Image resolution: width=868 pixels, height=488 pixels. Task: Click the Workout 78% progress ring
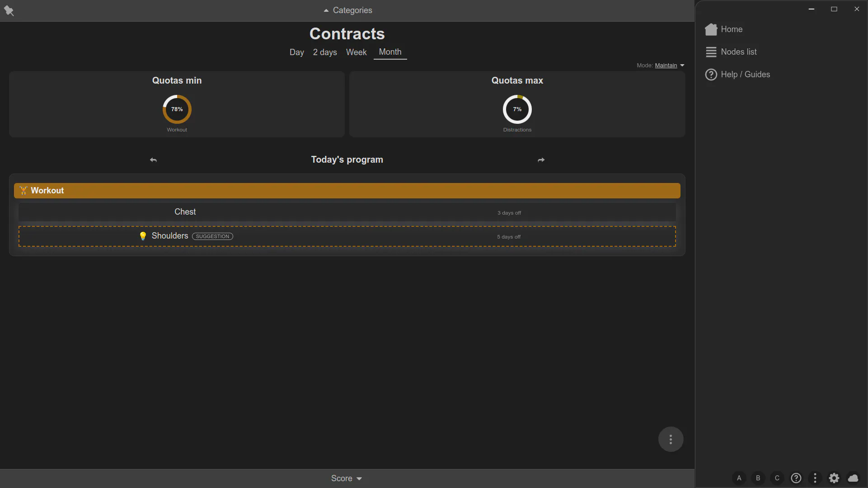[177, 109]
